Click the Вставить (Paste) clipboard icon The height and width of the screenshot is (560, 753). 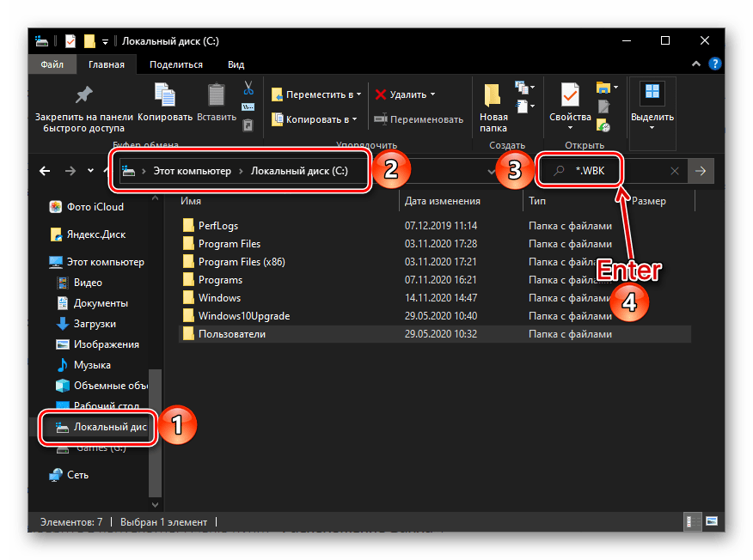216,95
